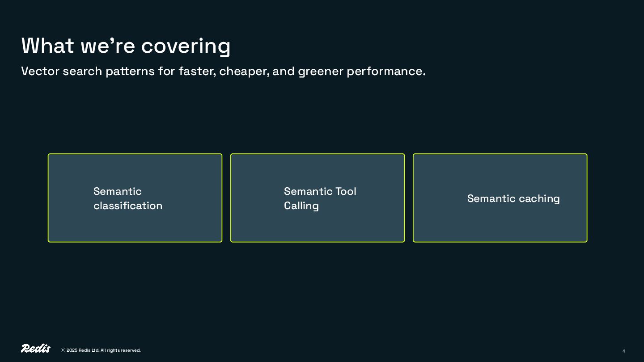
Task: Click the word 'classification' in the first box
Action: 128,206
